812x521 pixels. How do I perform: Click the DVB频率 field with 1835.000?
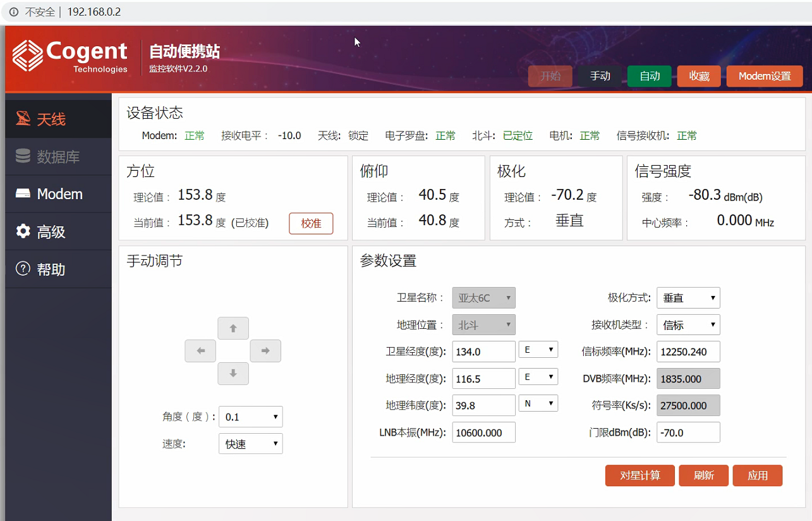click(689, 379)
